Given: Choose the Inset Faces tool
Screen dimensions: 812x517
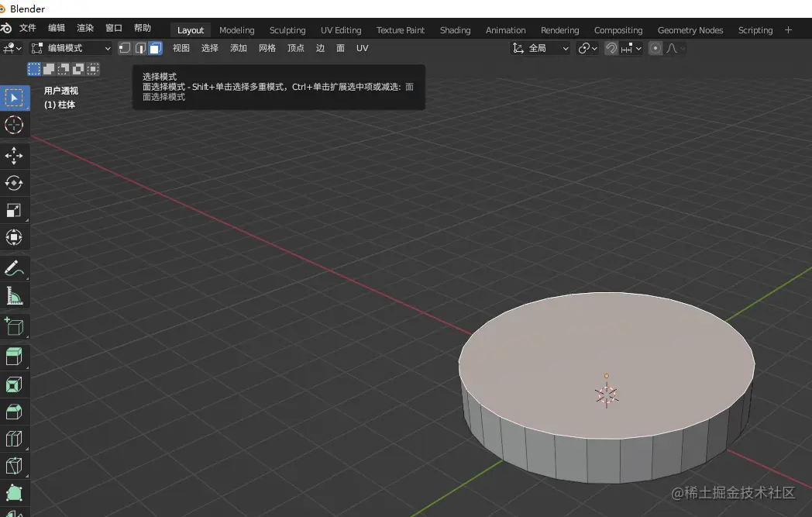Looking at the screenshot, I should (x=14, y=384).
